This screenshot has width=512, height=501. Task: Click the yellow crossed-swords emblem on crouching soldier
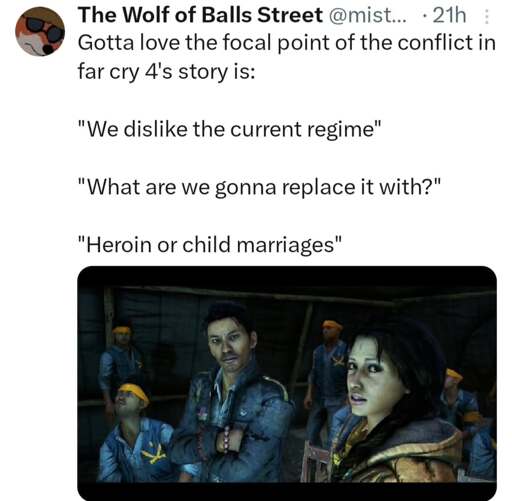[153, 452]
